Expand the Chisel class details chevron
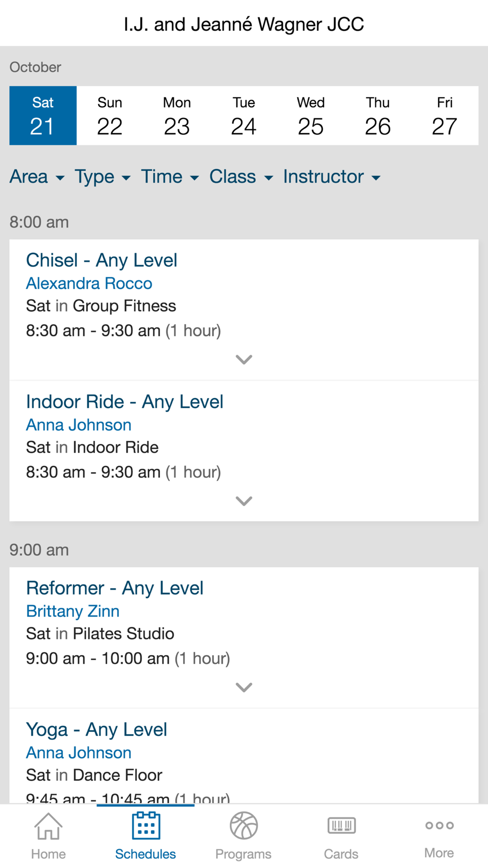Screen dimensions: 488x868 tap(244, 360)
